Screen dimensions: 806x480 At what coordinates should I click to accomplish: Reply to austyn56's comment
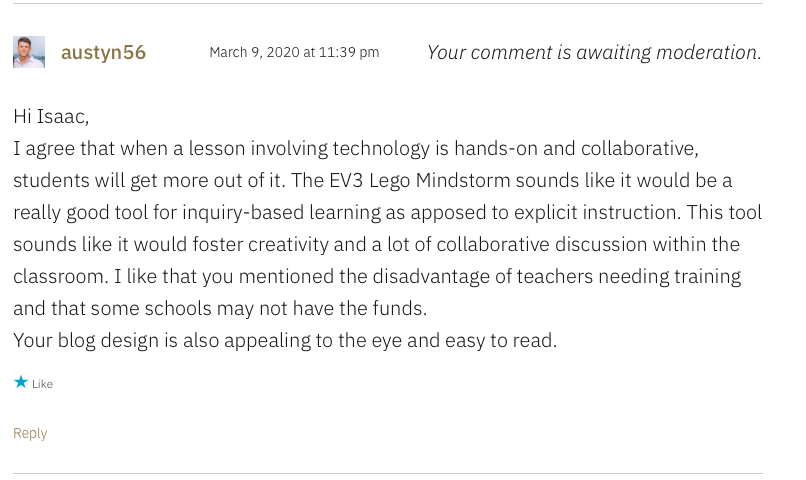(30, 433)
